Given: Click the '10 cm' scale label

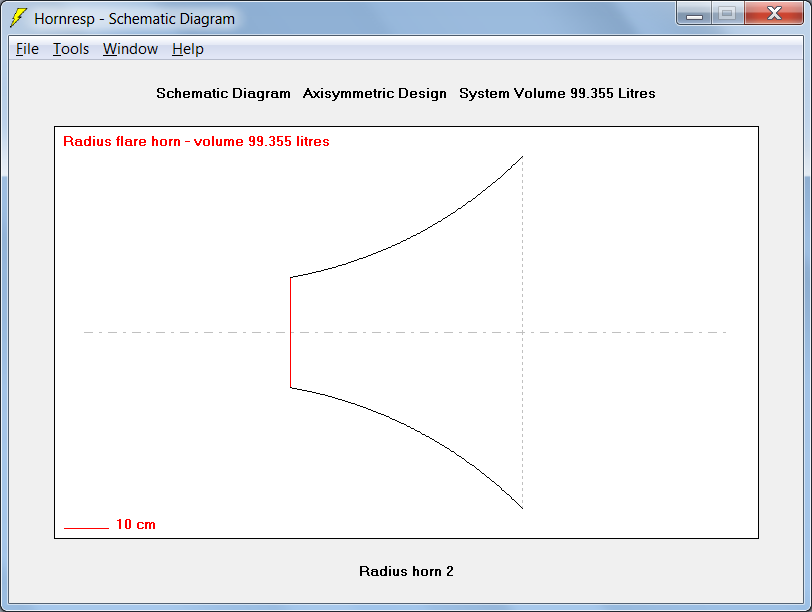Looking at the screenshot, I should pyautogui.click(x=136, y=524).
